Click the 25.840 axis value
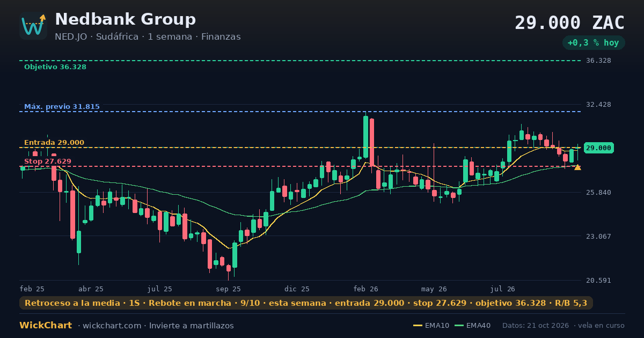Viewport: 644px width, 338px height. 598,193
